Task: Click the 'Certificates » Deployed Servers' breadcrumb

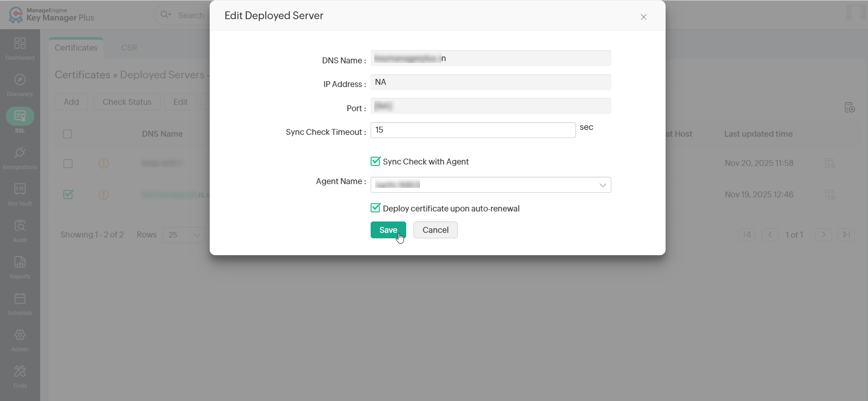Action: (129, 75)
